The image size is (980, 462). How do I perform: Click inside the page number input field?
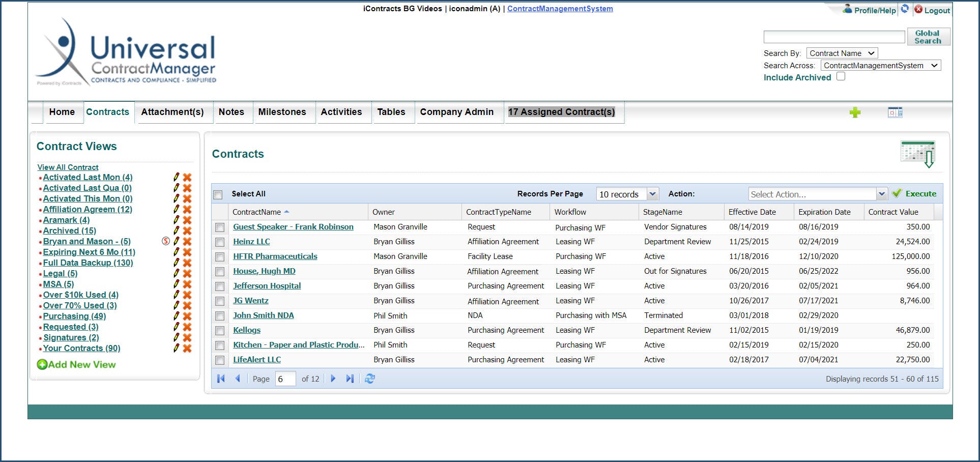tap(286, 379)
